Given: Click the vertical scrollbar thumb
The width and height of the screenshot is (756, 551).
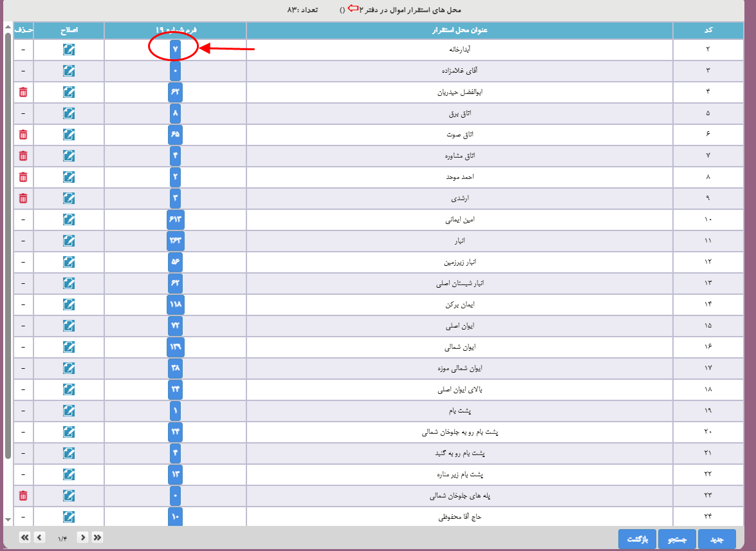Looking at the screenshot, I should click(x=8, y=245).
